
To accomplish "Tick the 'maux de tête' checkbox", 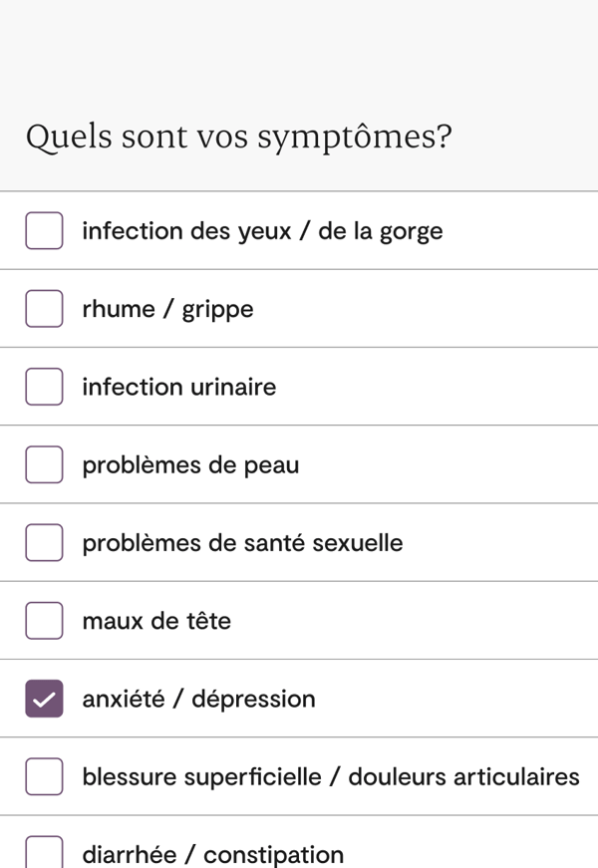I will (x=44, y=621).
